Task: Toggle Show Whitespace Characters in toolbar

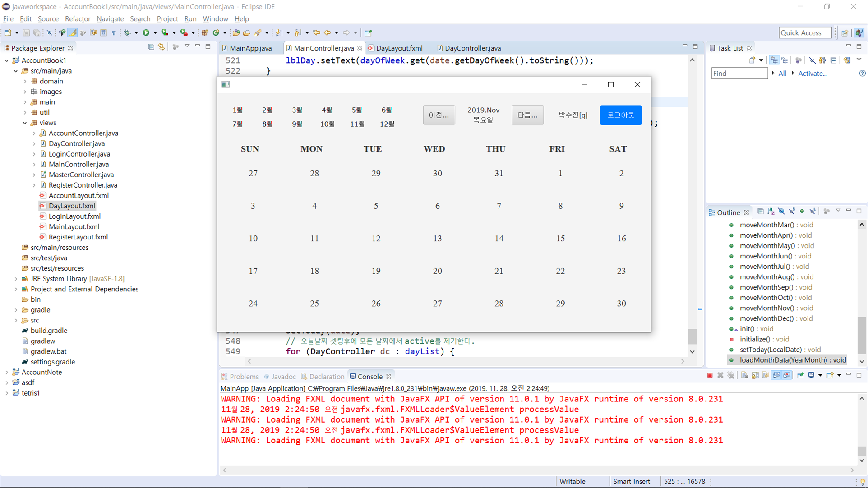Action: coord(114,32)
